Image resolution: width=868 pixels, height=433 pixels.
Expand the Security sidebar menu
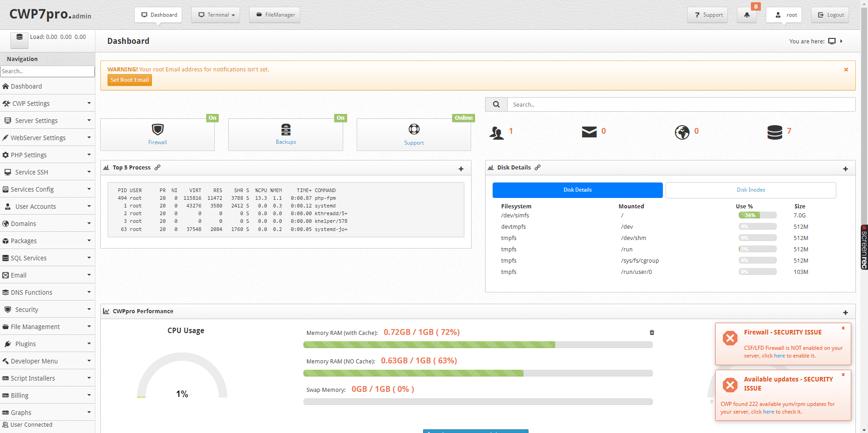[x=47, y=310]
